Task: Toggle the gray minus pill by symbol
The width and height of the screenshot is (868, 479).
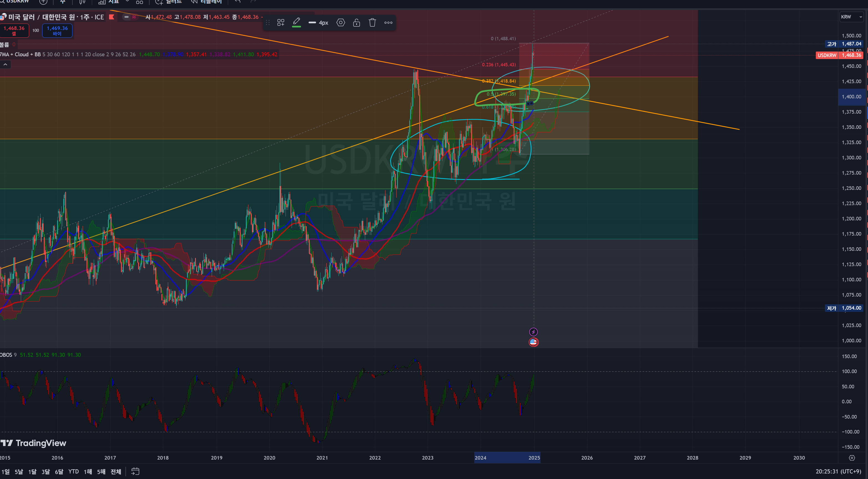Action: tap(126, 17)
